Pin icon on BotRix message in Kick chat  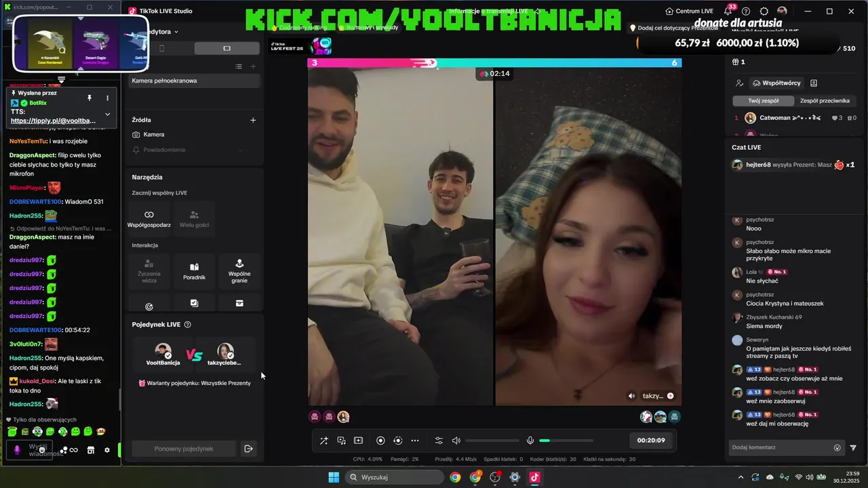pos(89,98)
